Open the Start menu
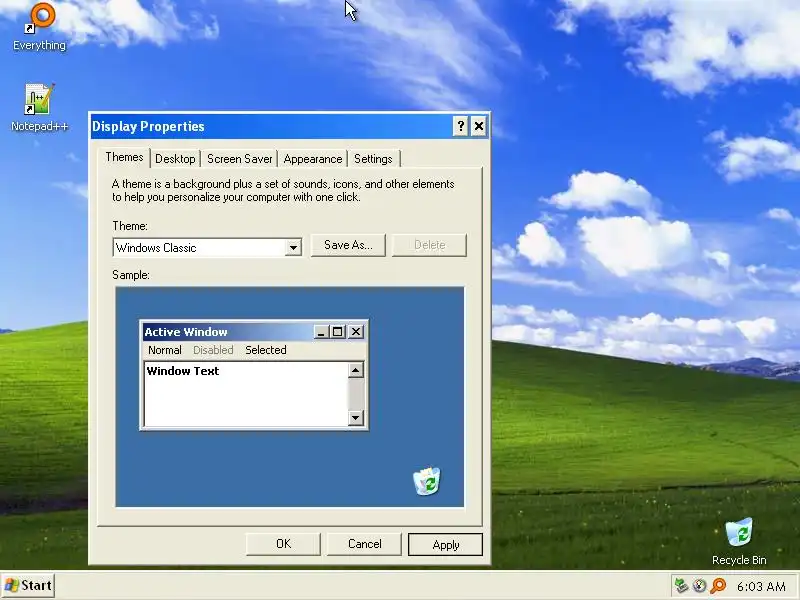800x600 pixels. 28,585
